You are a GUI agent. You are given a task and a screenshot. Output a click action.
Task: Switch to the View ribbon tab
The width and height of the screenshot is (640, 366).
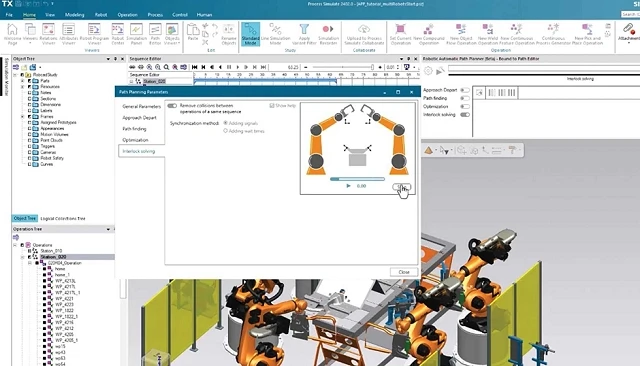coord(50,15)
